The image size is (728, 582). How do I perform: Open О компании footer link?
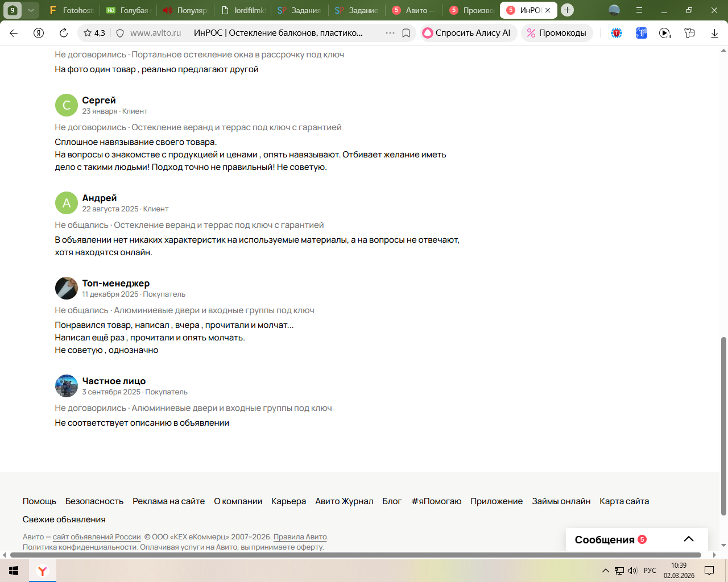click(238, 501)
